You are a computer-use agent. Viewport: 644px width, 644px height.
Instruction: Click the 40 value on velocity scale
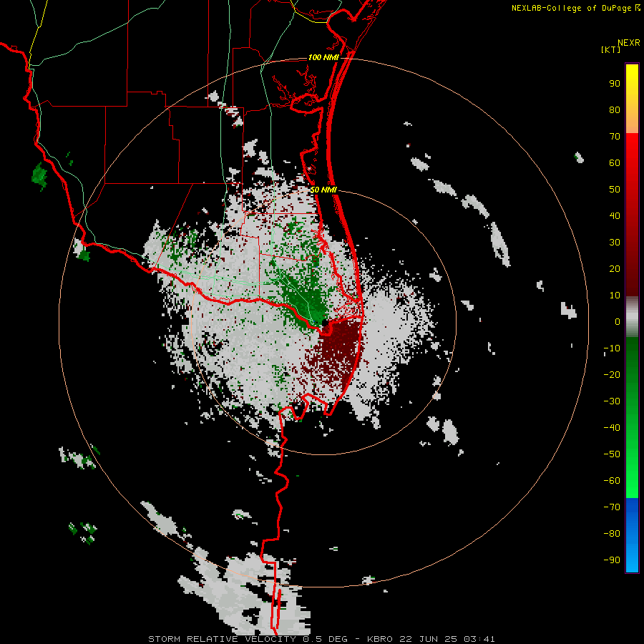point(615,215)
